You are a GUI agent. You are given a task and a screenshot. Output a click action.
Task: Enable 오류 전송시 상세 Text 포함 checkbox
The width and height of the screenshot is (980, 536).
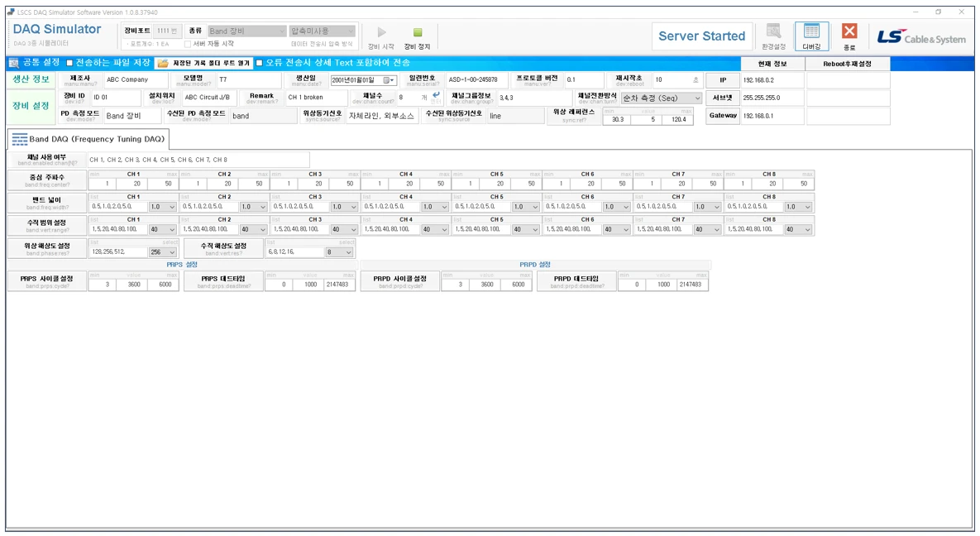tap(260, 63)
